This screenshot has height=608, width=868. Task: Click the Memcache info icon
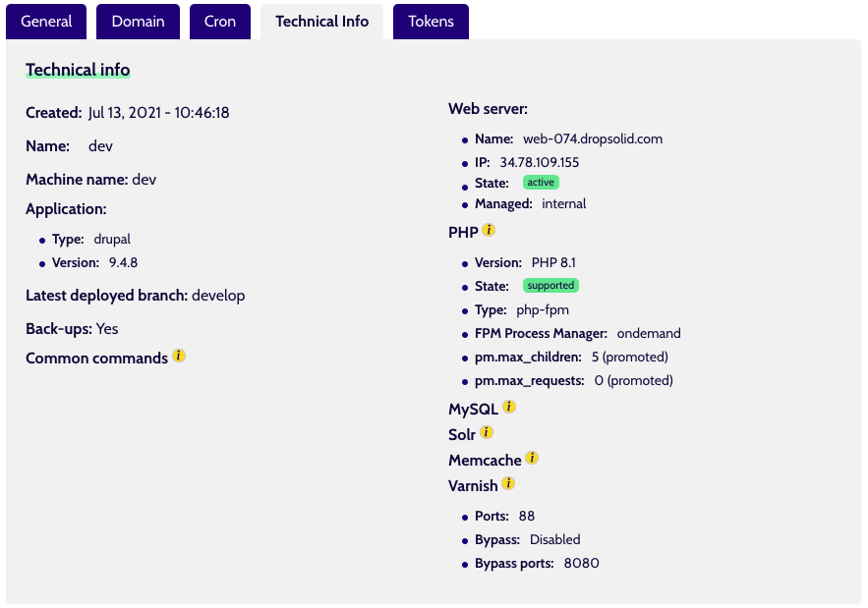point(532,458)
